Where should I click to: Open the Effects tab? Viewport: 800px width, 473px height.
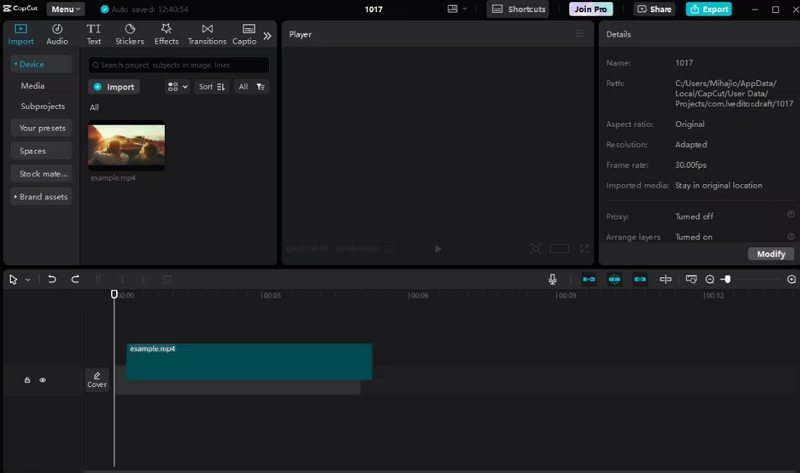(x=166, y=35)
